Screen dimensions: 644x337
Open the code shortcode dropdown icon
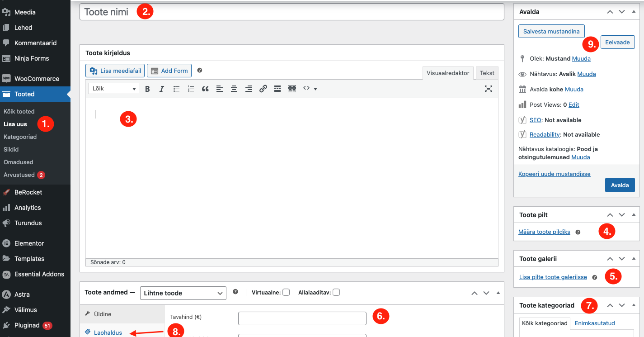point(310,89)
